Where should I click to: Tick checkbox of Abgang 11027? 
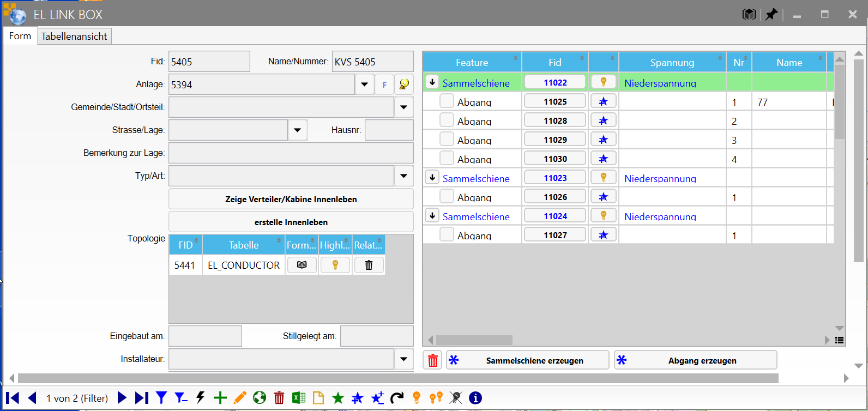(447, 234)
